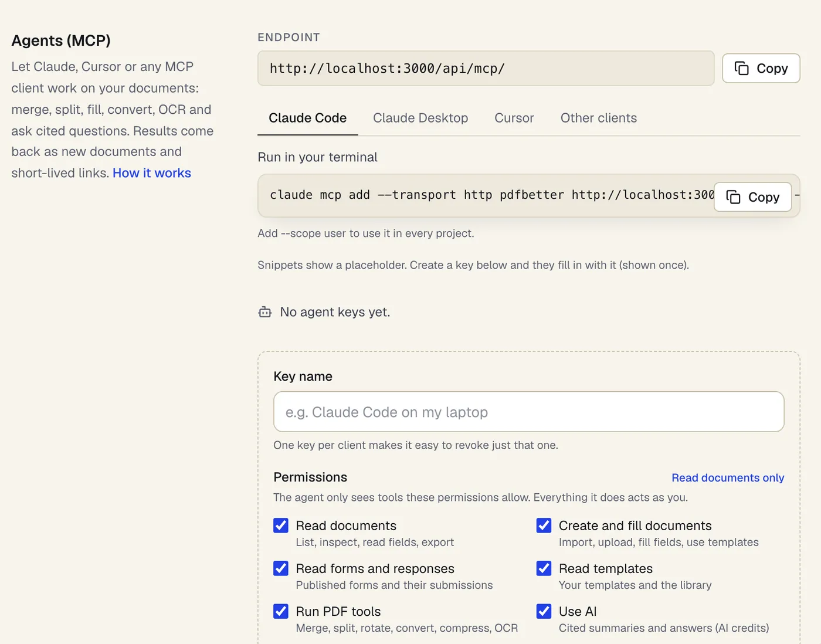Click 'One key per client' helper text

416,445
